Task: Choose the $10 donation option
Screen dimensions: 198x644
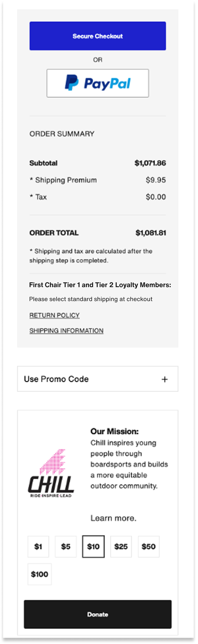Action: (x=93, y=547)
